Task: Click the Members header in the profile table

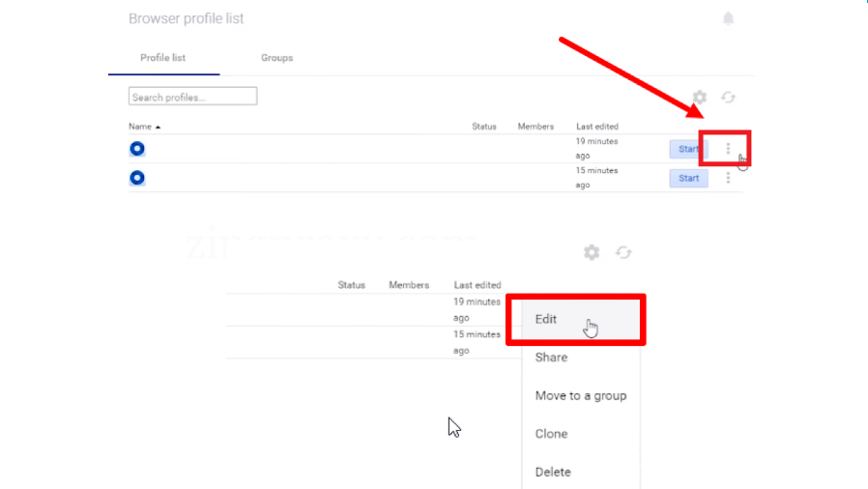Action: 535,127
